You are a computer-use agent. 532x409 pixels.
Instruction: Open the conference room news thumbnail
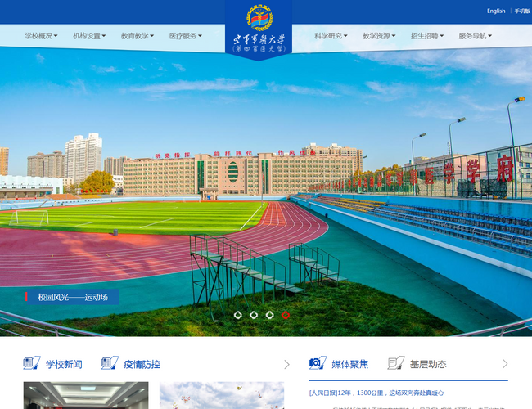tap(86, 395)
